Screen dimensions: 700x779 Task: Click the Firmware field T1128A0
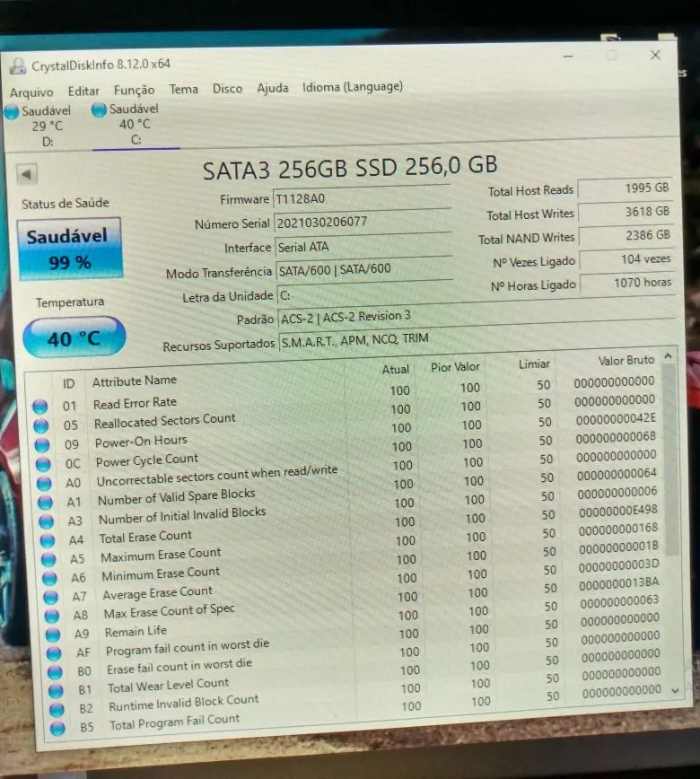362,198
